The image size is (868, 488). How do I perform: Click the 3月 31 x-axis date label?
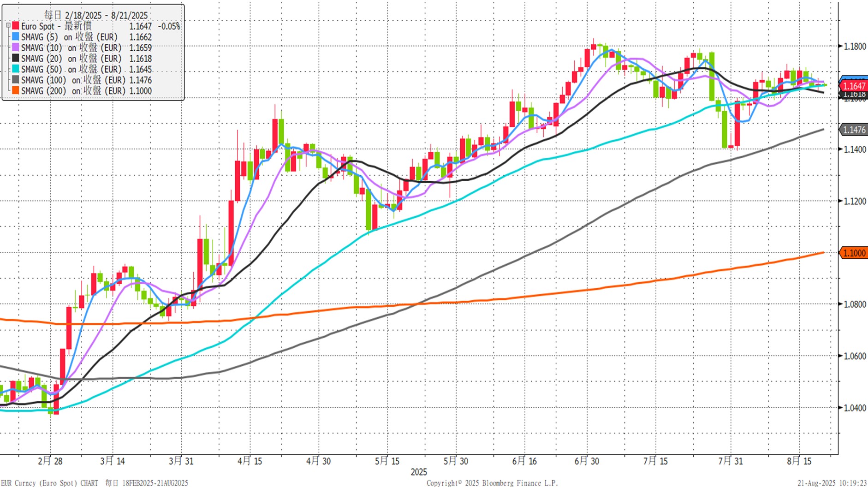(x=181, y=461)
